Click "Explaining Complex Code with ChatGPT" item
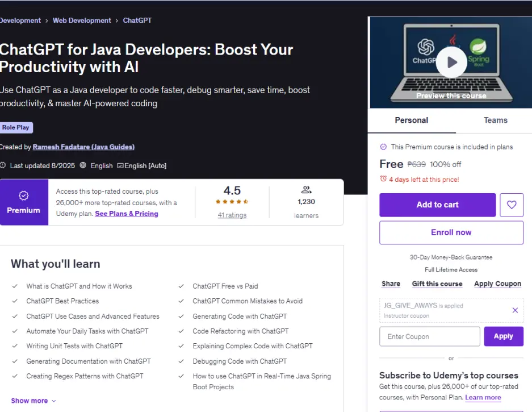Image resolution: width=532 pixels, height=412 pixels. tap(253, 346)
